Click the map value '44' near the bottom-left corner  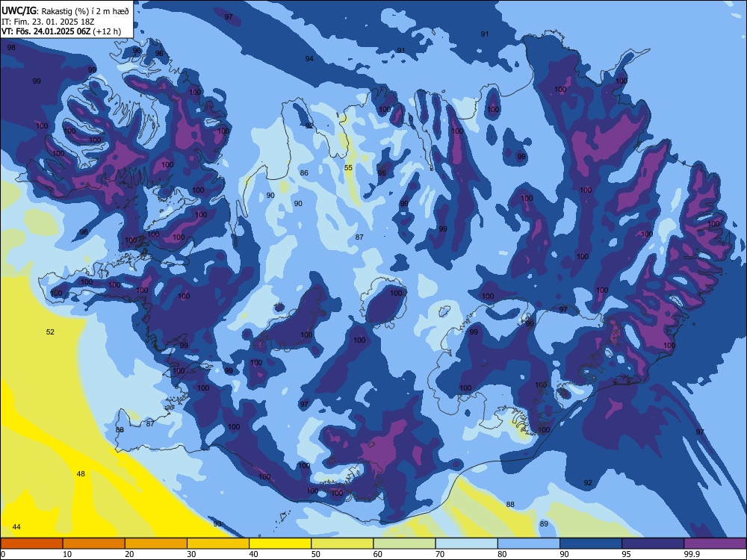click(16, 526)
